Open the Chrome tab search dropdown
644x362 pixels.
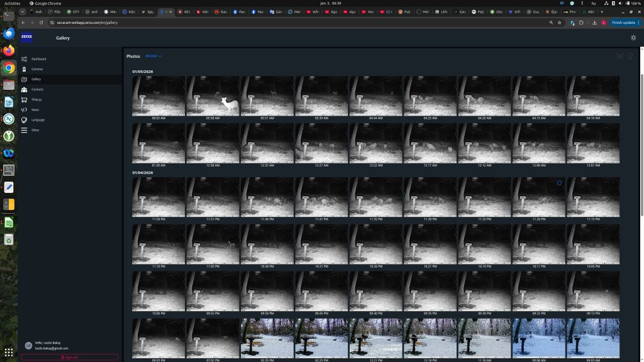[x=23, y=12]
